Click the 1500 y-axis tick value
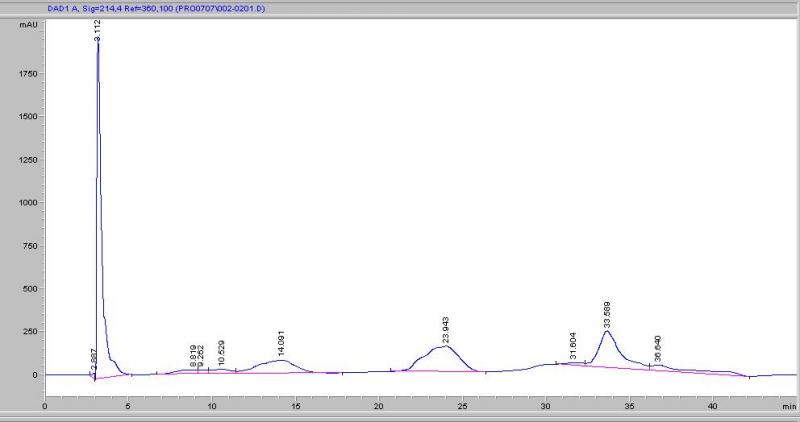Screen dimensions: 800x422 29,116
